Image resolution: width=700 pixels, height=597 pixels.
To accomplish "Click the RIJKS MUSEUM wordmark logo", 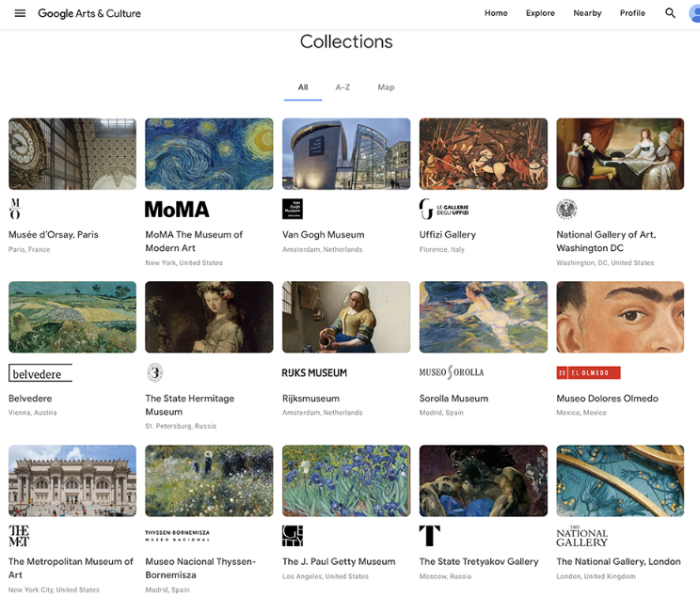I will [x=314, y=373].
